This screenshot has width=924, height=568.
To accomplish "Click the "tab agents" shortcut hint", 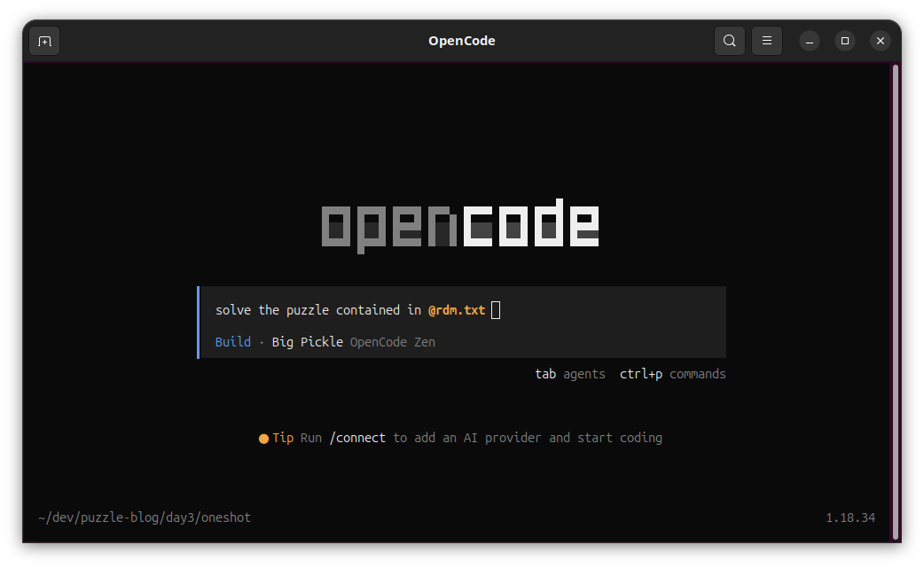I will tap(570, 374).
